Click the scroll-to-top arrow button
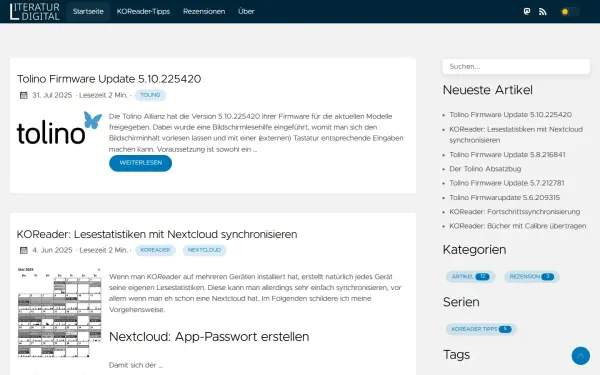600x375 pixels. pos(580,356)
